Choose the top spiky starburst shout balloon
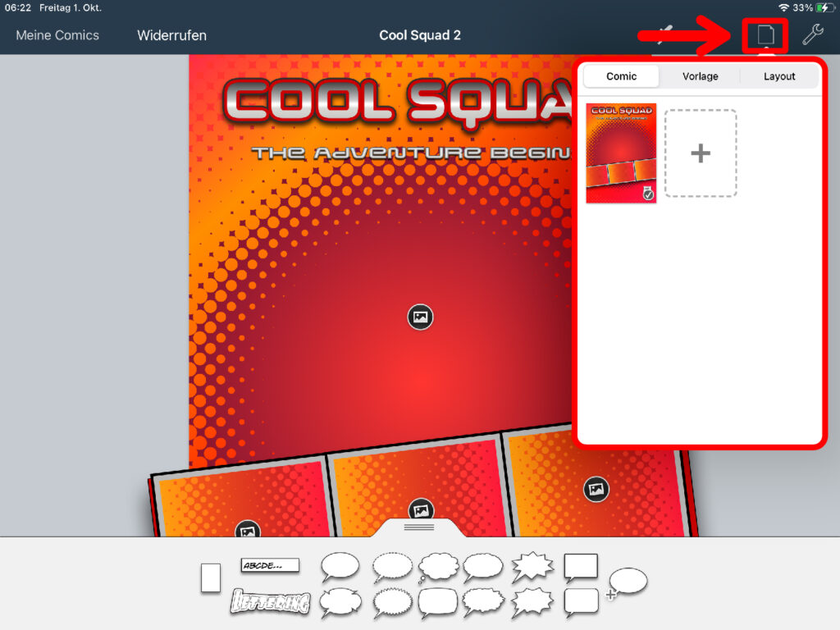 tap(532, 566)
